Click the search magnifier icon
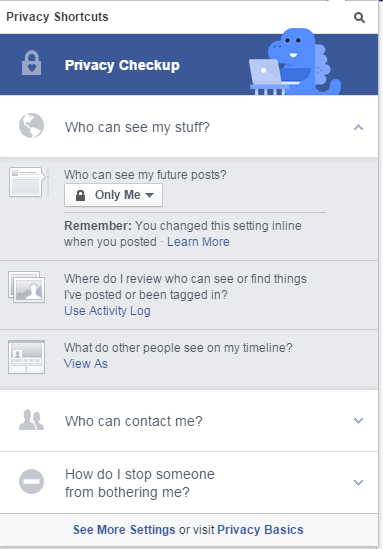This screenshot has height=549, width=383. [359, 17]
